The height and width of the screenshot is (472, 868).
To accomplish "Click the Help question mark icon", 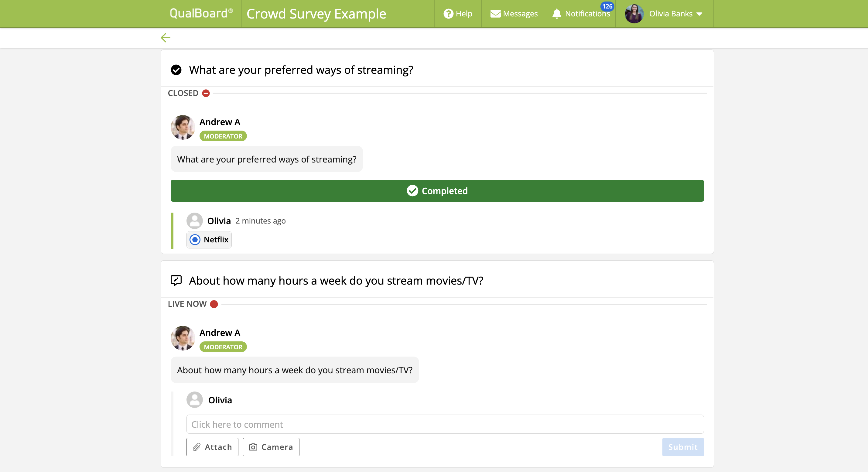I will point(448,14).
